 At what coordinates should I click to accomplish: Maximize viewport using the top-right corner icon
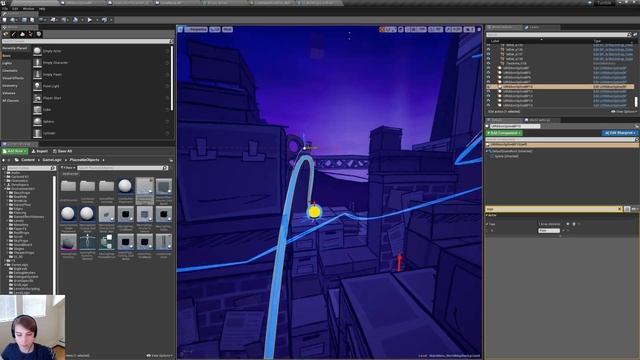(479, 29)
